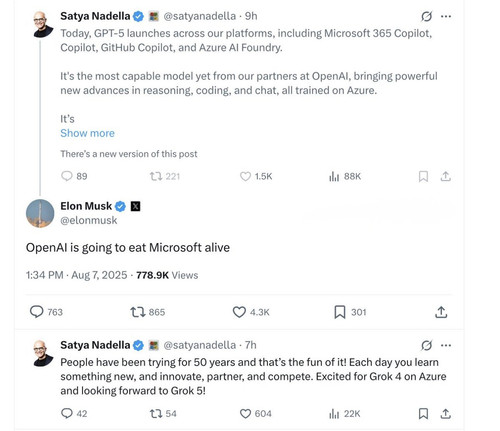Share Elon Musk's post

pos(441,312)
